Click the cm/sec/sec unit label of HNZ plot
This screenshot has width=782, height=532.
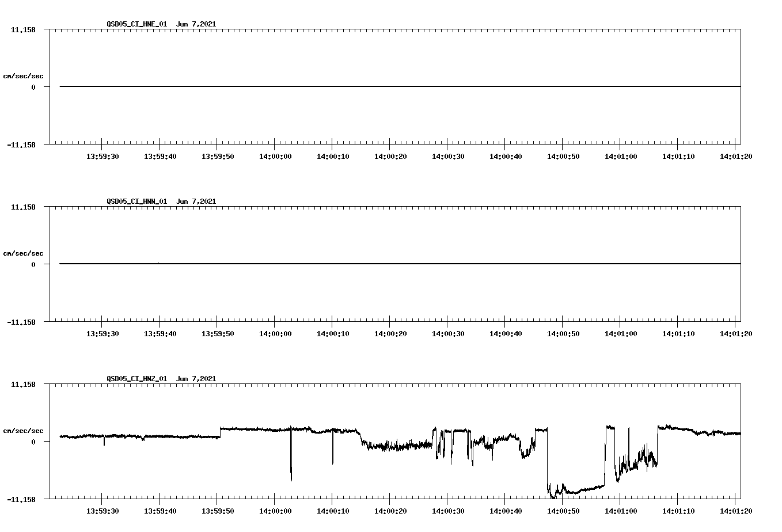(x=23, y=431)
